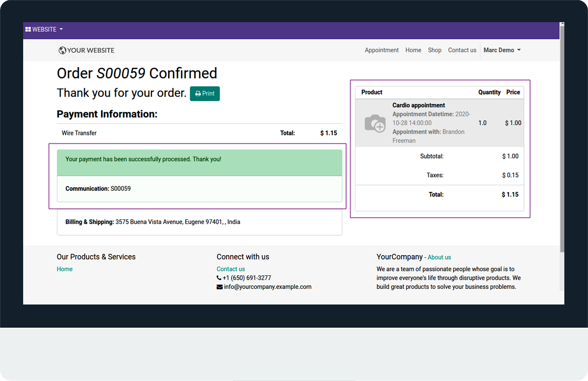
Task: Click the Quantity column header
Action: (489, 92)
